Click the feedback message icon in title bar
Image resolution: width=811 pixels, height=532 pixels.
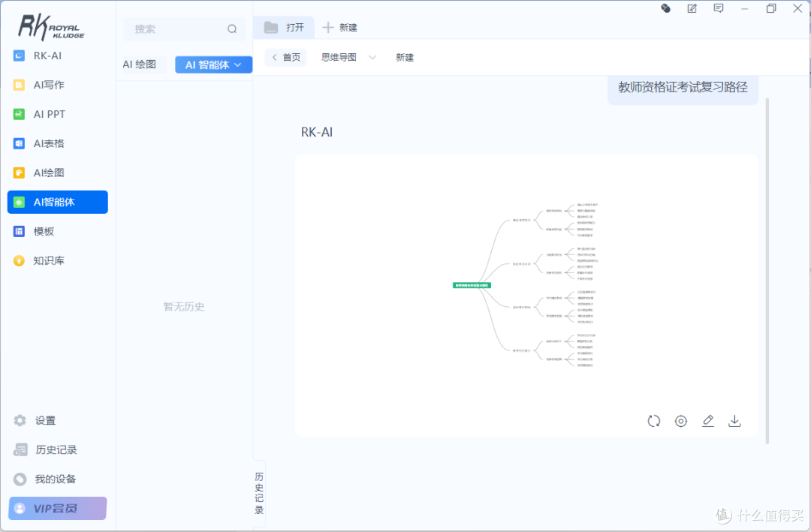click(x=719, y=8)
